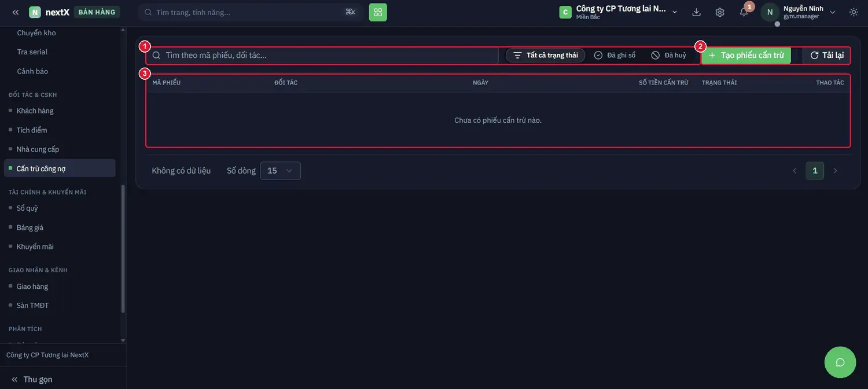Open Bảng giá menu item

[30, 227]
